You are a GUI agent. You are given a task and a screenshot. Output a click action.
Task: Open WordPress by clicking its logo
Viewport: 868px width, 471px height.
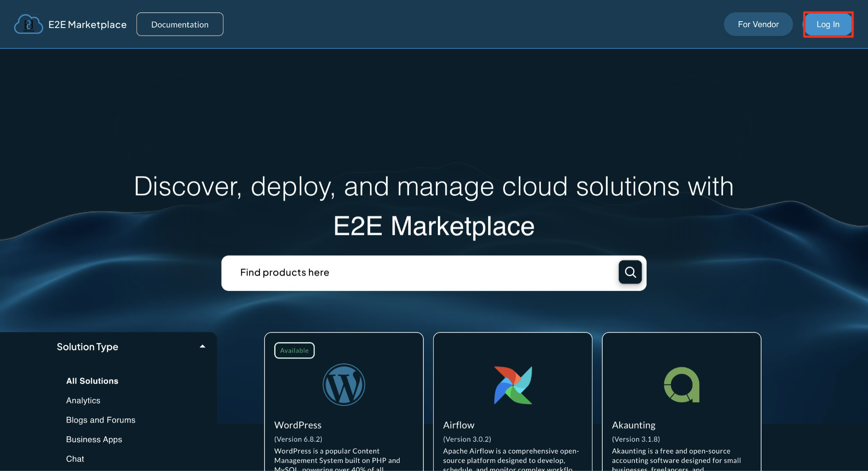click(344, 385)
